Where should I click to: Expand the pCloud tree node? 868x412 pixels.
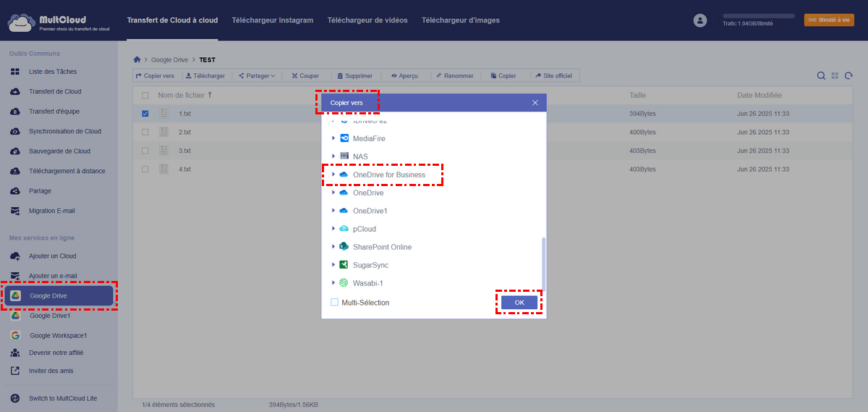click(333, 229)
